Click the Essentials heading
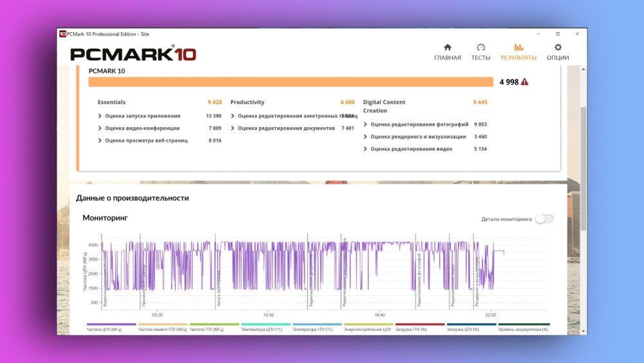Screen dimensions: 644x363 [x=111, y=102]
